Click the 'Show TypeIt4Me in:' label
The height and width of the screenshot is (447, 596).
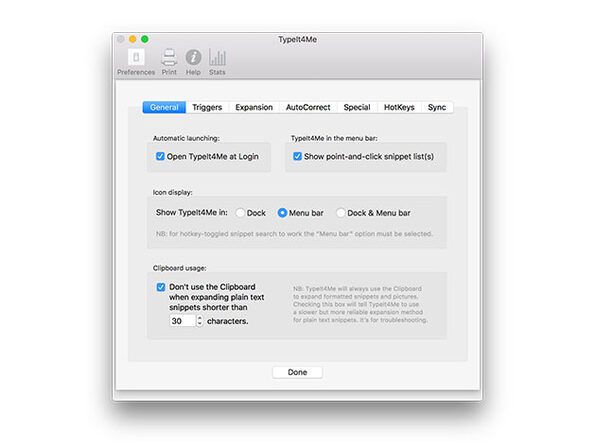click(x=192, y=212)
